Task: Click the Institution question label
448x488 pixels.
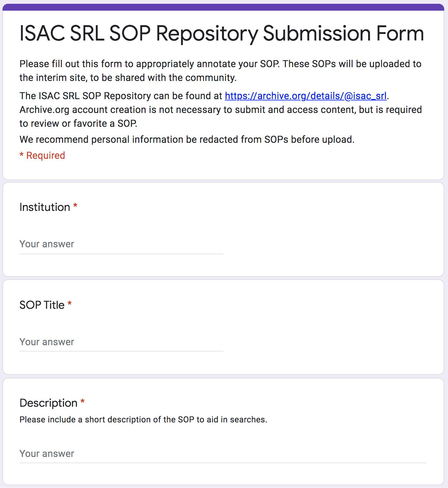Action: pyautogui.click(x=45, y=207)
